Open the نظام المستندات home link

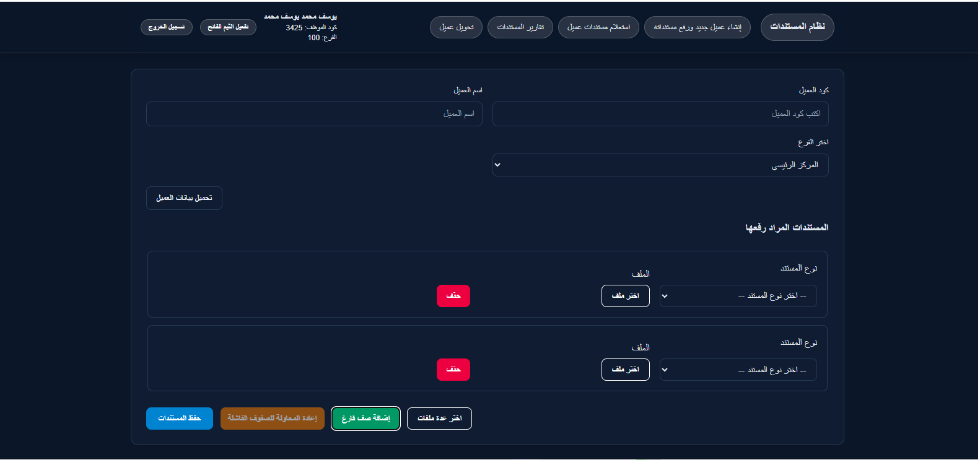click(797, 27)
